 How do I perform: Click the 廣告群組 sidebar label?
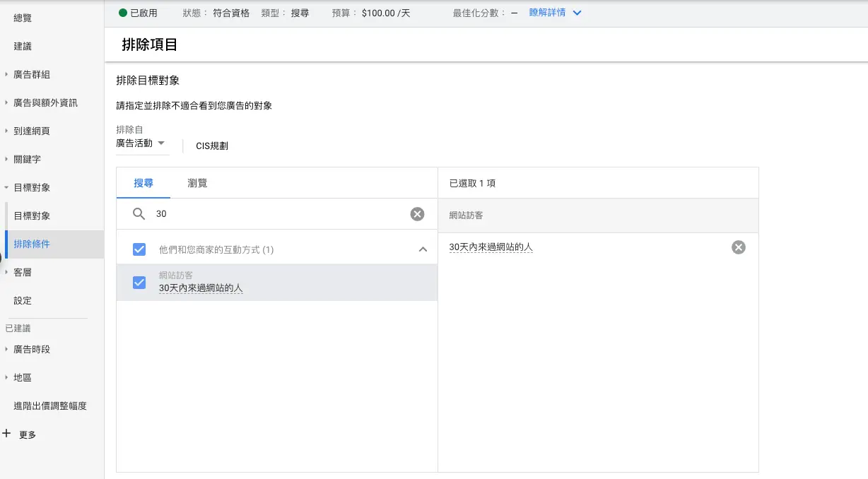(x=32, y=74)
